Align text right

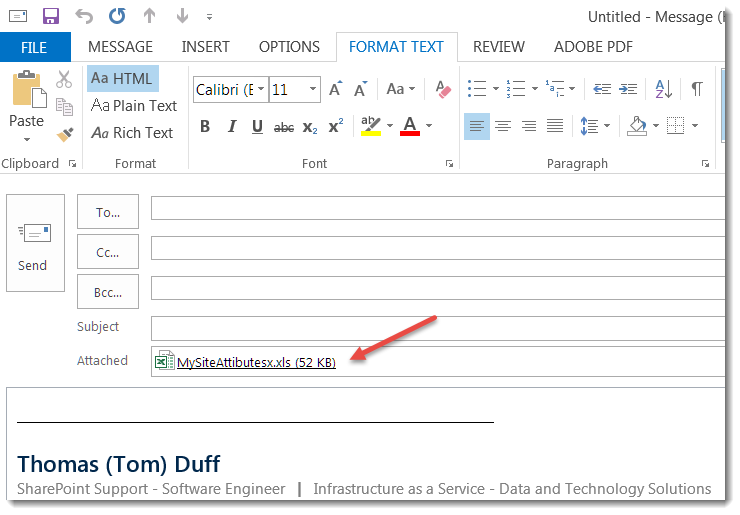tap(529, 126)
